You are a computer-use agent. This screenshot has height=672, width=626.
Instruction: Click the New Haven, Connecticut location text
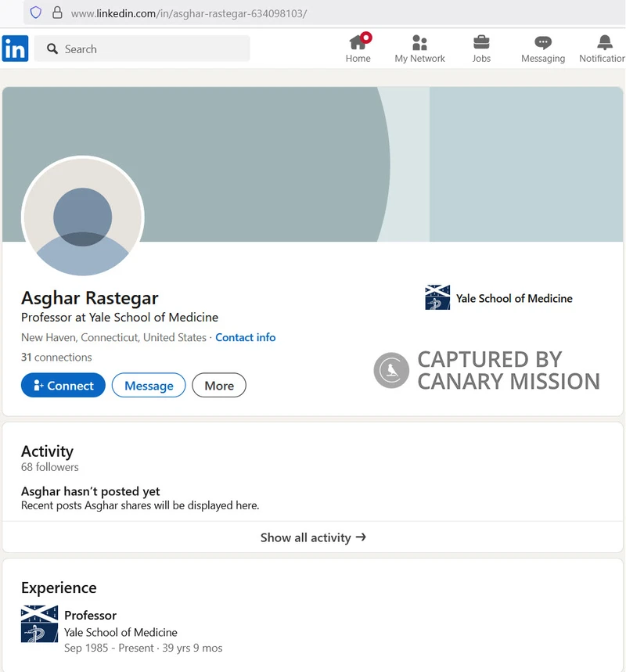[x=113, y=338]
